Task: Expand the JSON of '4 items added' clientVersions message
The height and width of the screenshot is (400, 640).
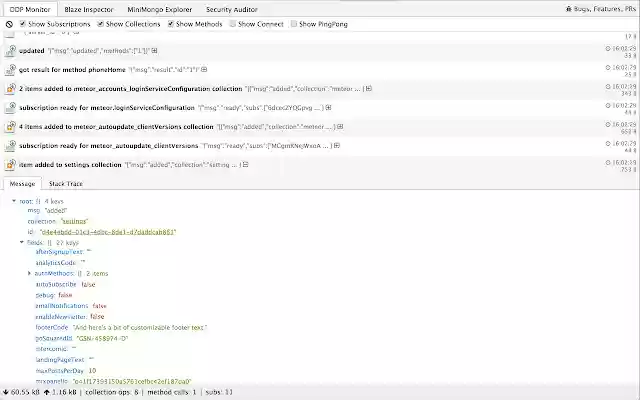Action: (340, 127)
